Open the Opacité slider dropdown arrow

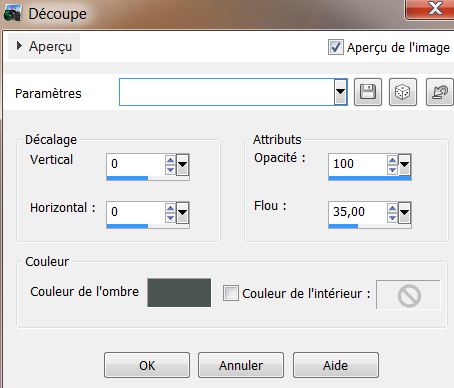404,164
